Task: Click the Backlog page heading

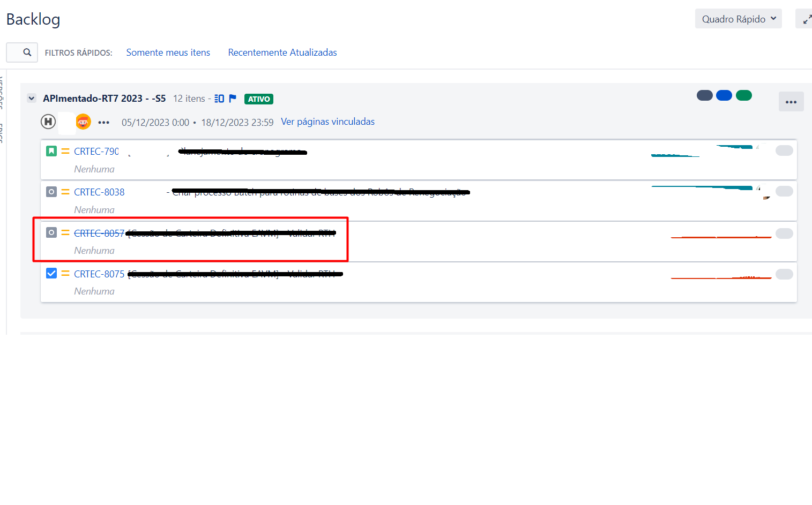Action: click(x=33, y=19)
